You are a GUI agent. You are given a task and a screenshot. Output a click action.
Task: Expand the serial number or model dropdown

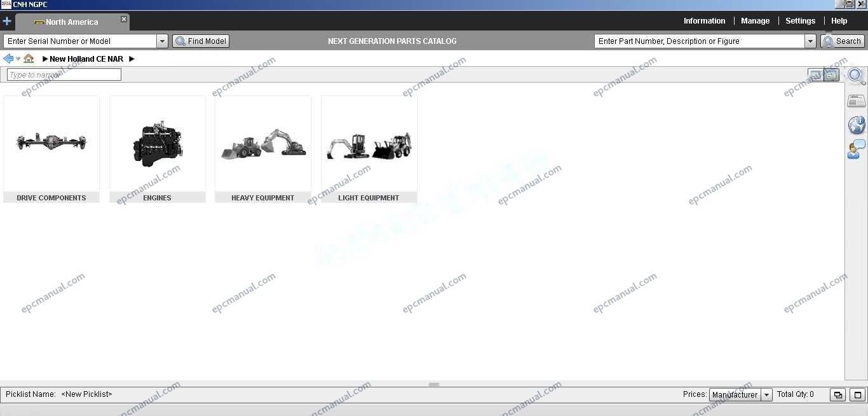[162, 41]
